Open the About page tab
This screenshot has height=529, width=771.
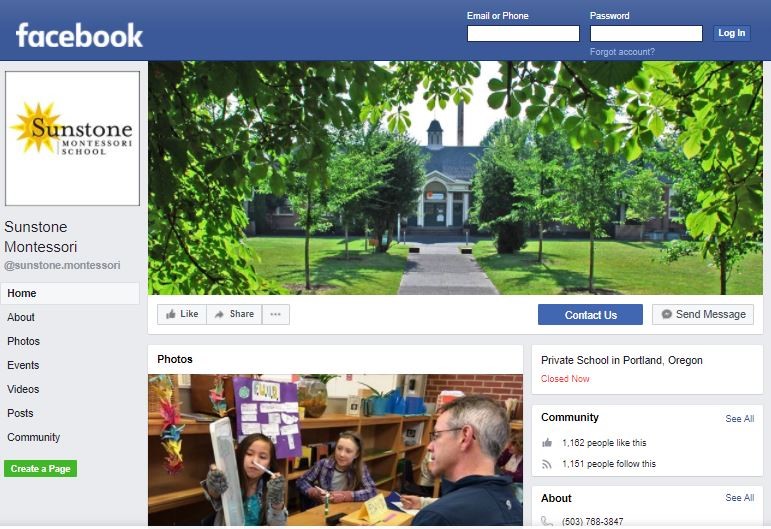tap(21, 317)
